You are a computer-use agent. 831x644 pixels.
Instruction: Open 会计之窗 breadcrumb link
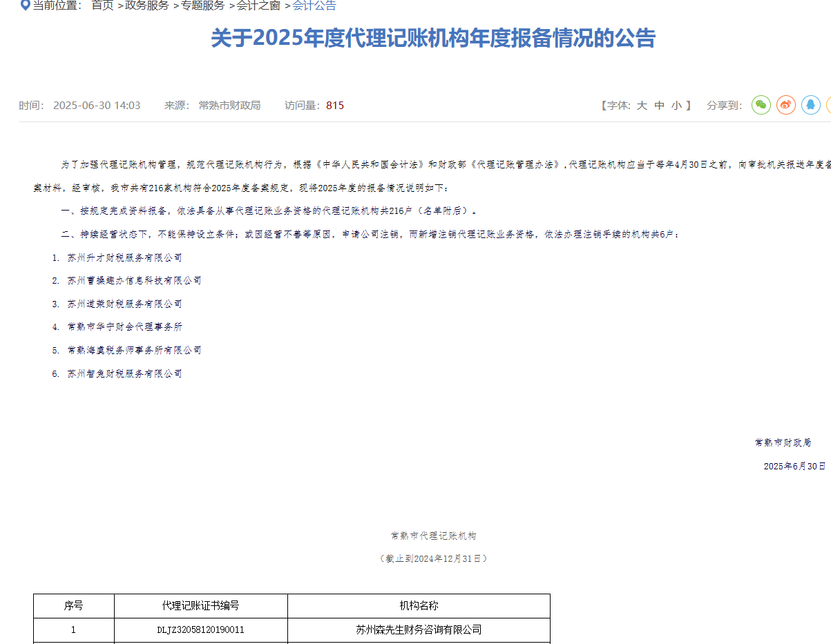[258, 6]
